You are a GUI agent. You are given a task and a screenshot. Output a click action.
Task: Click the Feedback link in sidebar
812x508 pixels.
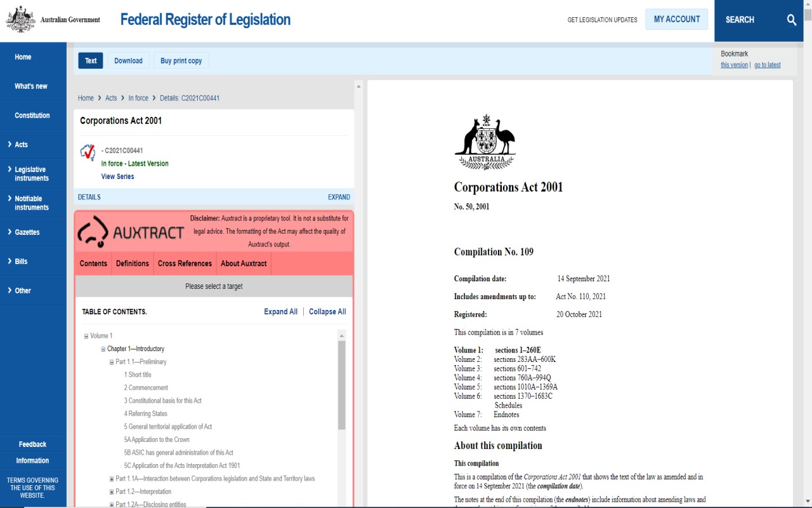(32, 444)
